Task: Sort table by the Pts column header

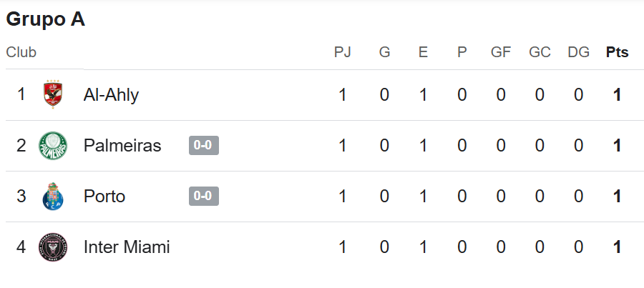Action: click(617, 52)
